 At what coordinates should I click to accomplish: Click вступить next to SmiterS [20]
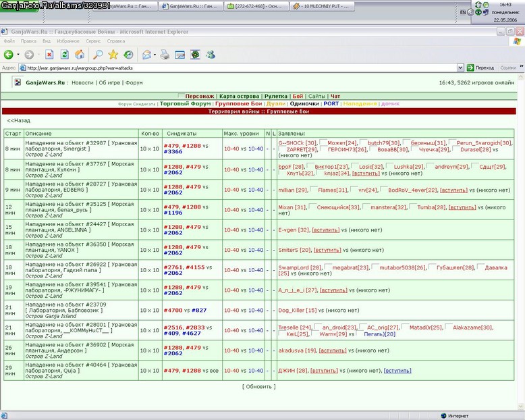(327, 251)
